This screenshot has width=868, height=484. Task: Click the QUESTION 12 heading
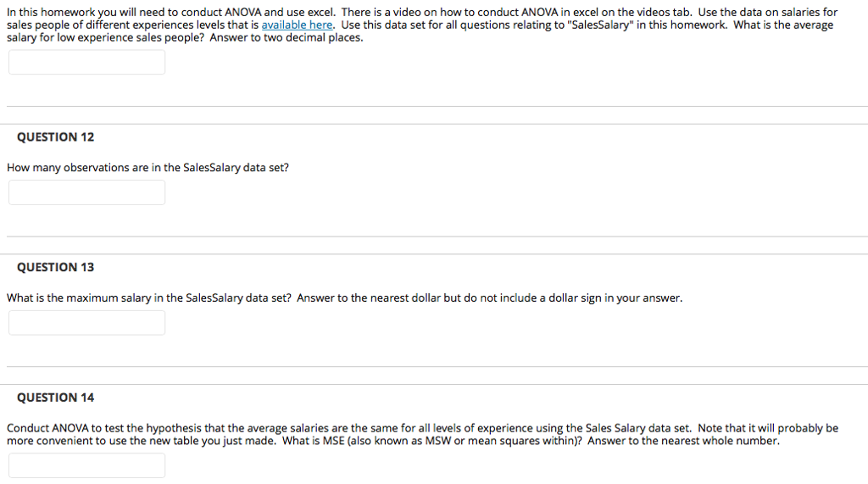point(55,137)
